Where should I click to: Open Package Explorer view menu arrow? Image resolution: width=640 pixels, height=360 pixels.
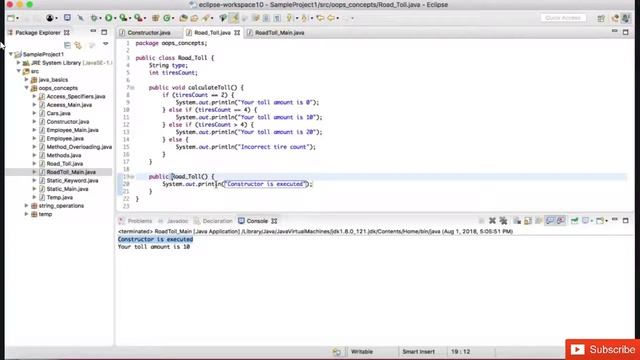click(106, 44)
